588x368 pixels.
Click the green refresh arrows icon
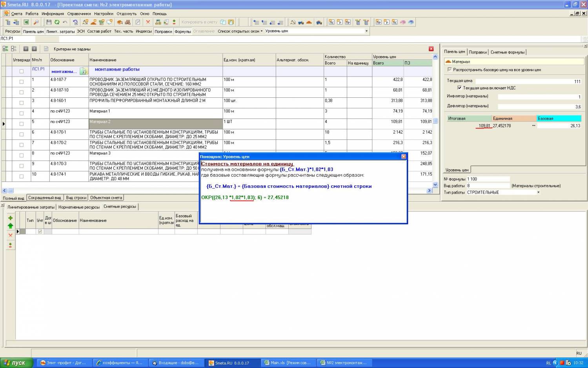57,22
